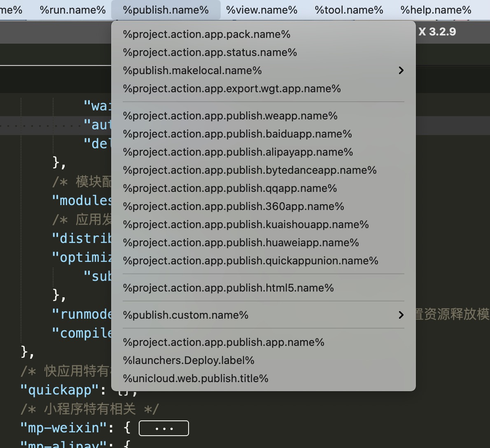Pick the publish.alipayapp.name menu item
This screenshot has height=448, width=490.
[x=238, y=152]
